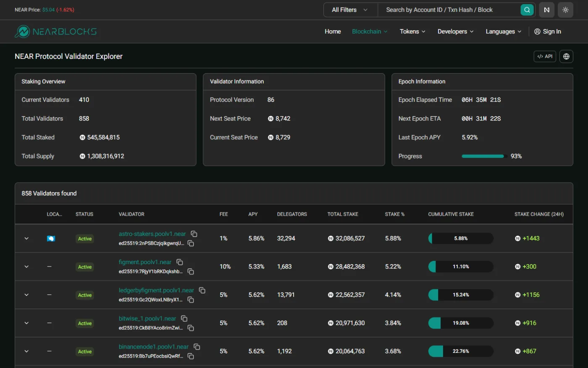Click the Sign In link
The height and width of the screenshot is (368, 588).
tap(547, 32)
